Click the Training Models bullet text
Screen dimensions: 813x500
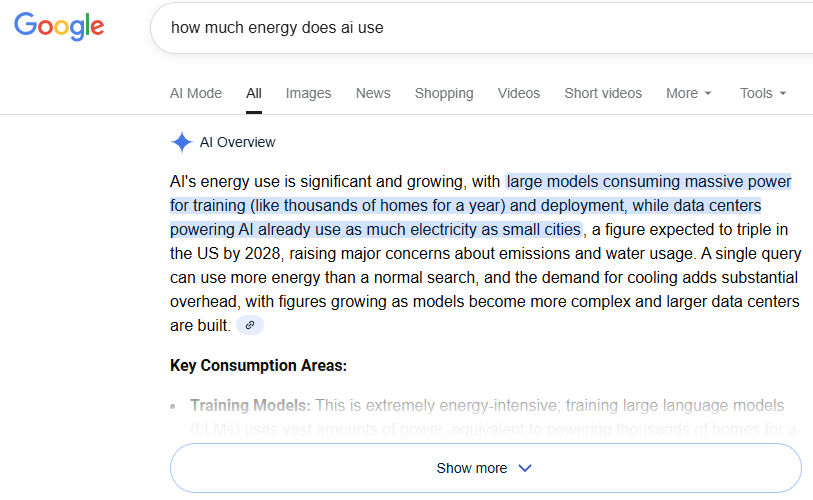pyautogui.click(x=251, y=406)
